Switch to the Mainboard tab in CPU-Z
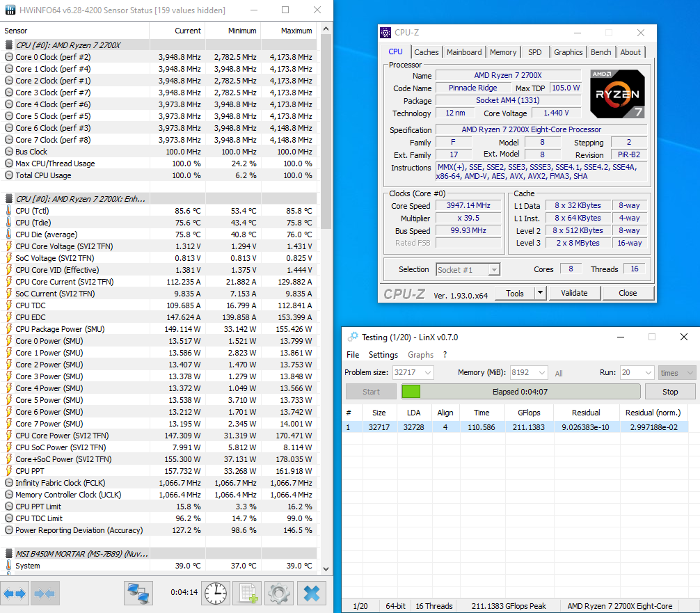The height and width of the screenshot is (613, 700). (464, 52)
